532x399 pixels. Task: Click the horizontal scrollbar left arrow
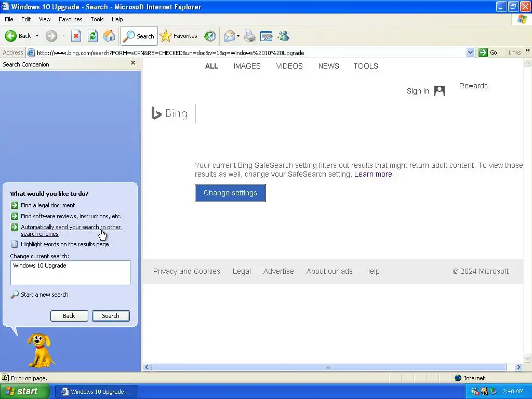(147, 367)
